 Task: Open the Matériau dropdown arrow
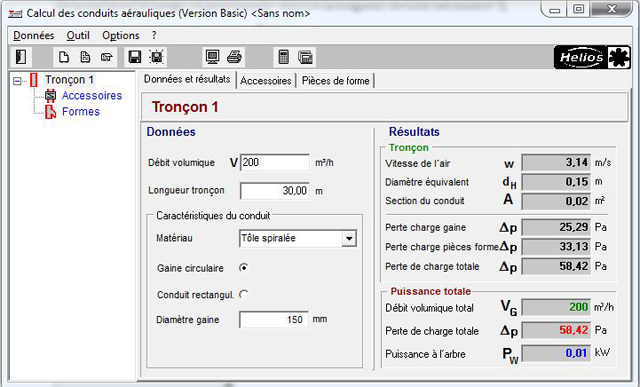pyautogui.click(x=349, y=238)
